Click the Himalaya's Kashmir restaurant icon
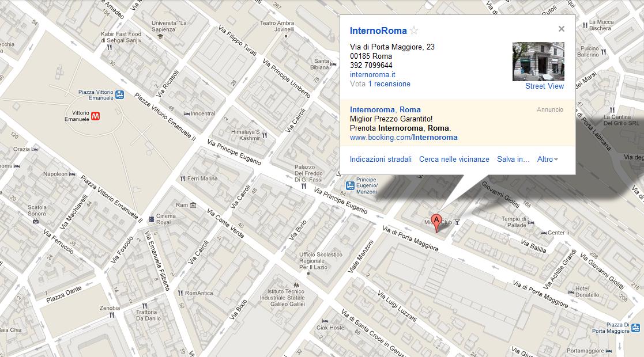 click(265, 135)
